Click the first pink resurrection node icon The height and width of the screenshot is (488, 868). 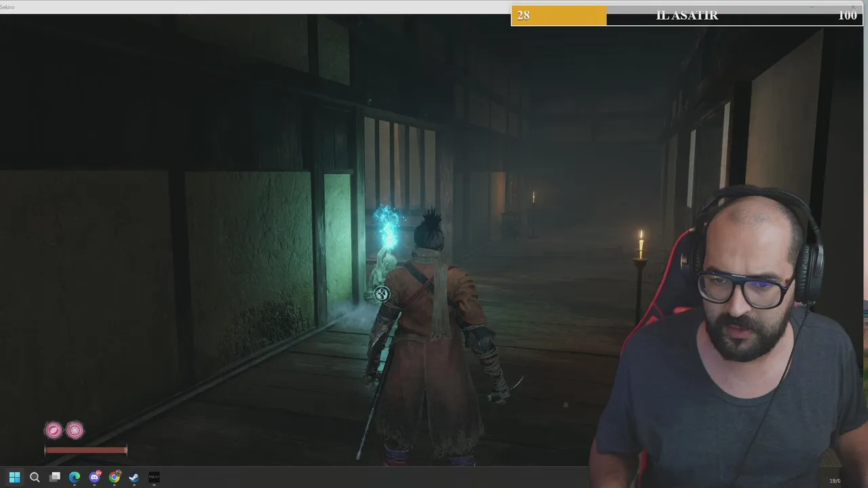[x=53, y=430]
